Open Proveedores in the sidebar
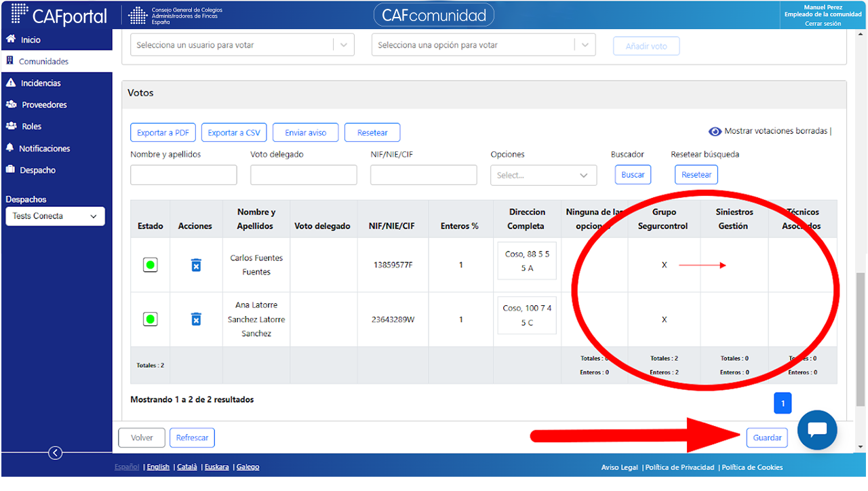The height and width of the screenshot is (491, 868). 44,105
